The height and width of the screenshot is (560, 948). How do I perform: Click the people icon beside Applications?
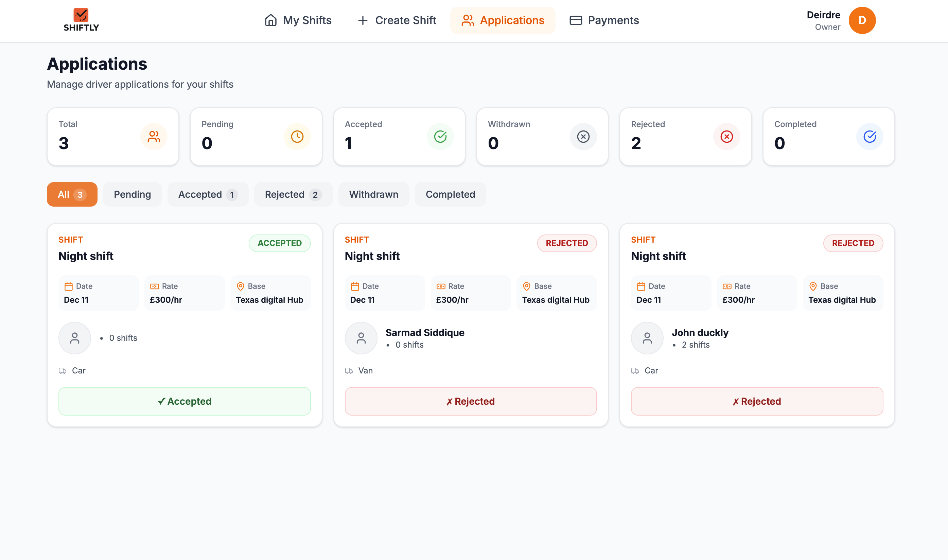point(468,20)
